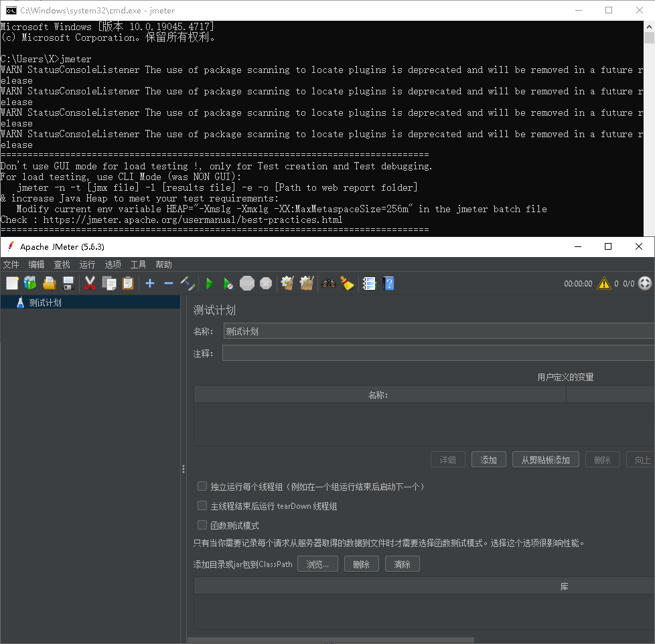Click the 详细 button
655x644 pixels.
point(448,460)
